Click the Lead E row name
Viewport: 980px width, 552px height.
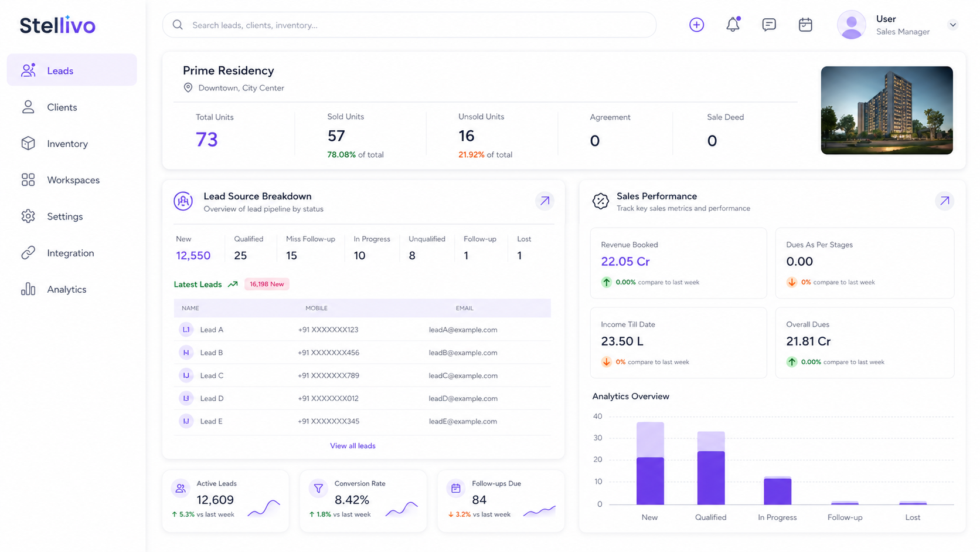(211, 421)
